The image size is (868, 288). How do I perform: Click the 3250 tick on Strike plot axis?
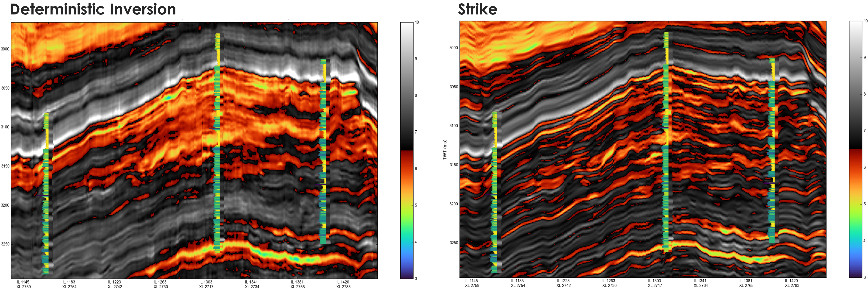click(454, 243)
